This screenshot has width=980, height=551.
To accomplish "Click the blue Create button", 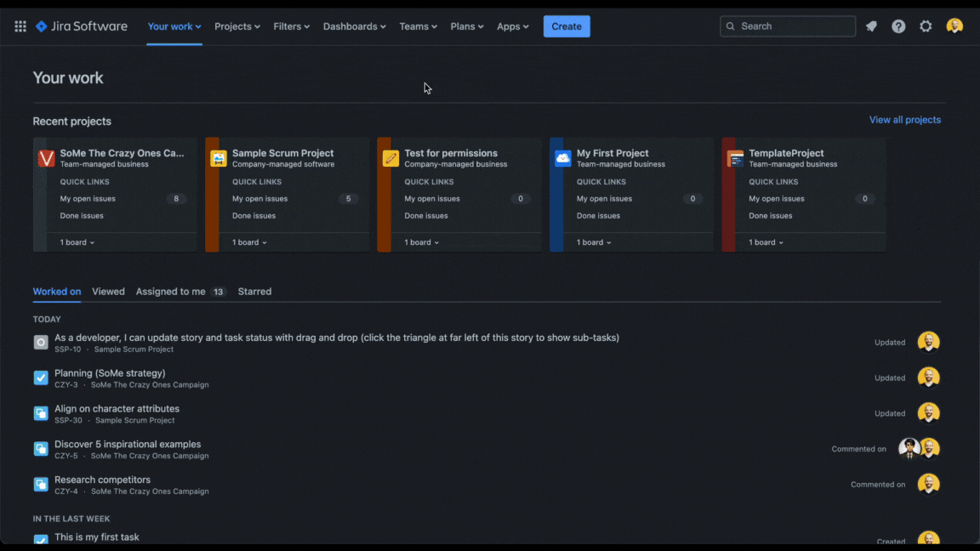I will 567,26.
